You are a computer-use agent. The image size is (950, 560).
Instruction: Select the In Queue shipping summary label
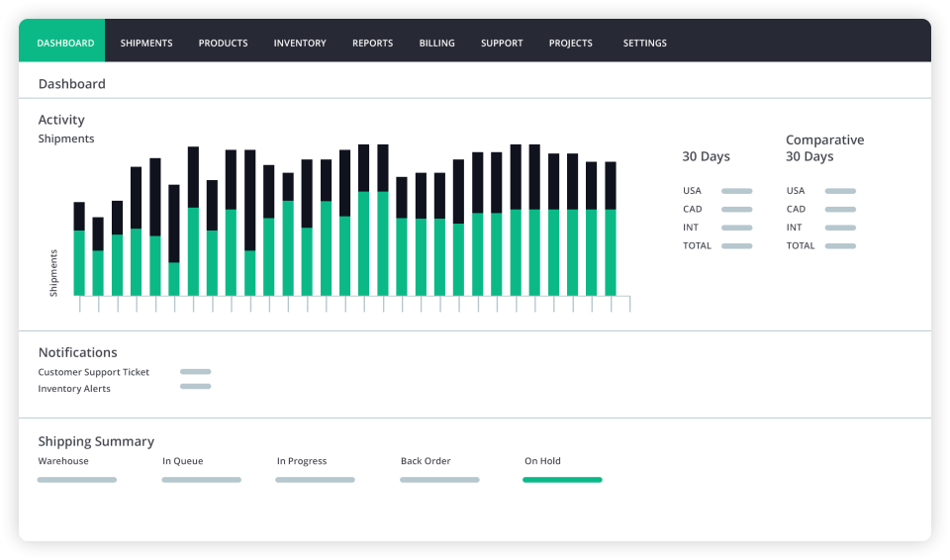point(182,461)
